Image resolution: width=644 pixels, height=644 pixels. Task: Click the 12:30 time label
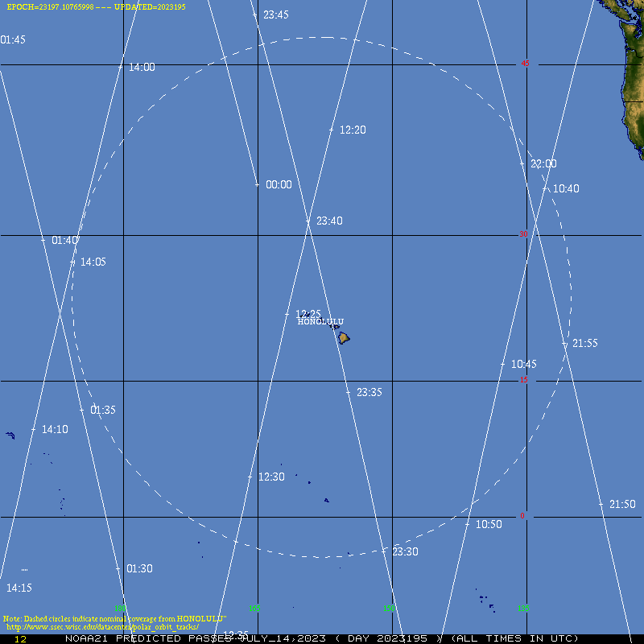tap(271, 477)
